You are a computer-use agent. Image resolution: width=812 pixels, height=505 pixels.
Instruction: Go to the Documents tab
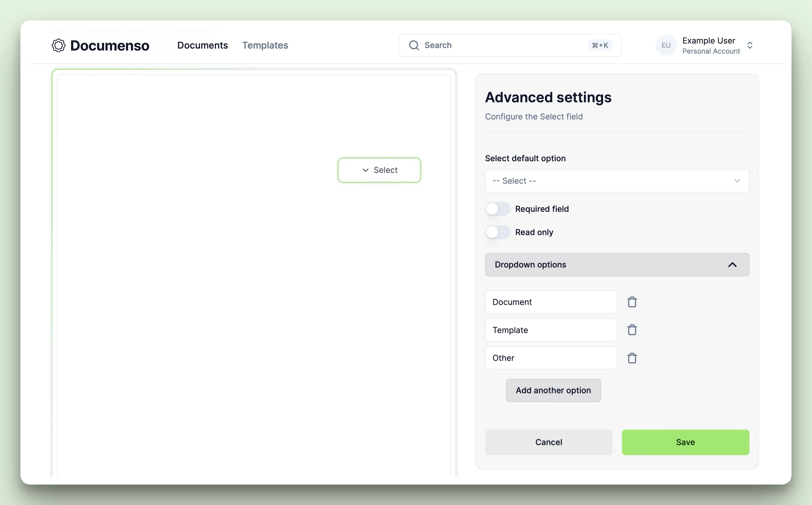[x=202, y=46]
